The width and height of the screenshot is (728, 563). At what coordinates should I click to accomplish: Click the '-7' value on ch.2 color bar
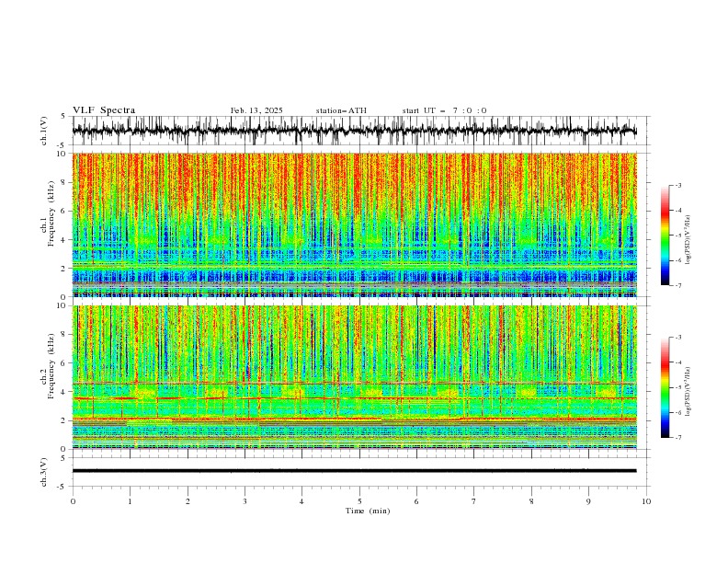(x=678, y=438)
